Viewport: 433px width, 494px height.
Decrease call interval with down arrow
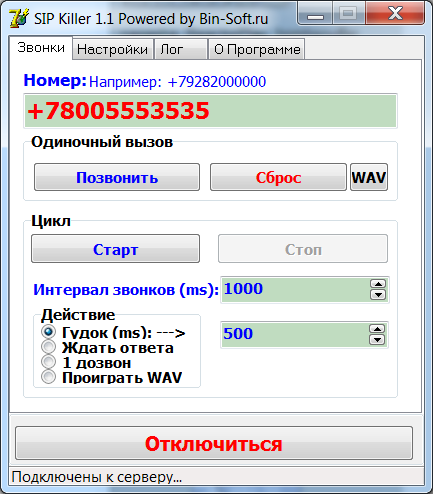coord(378,295)
